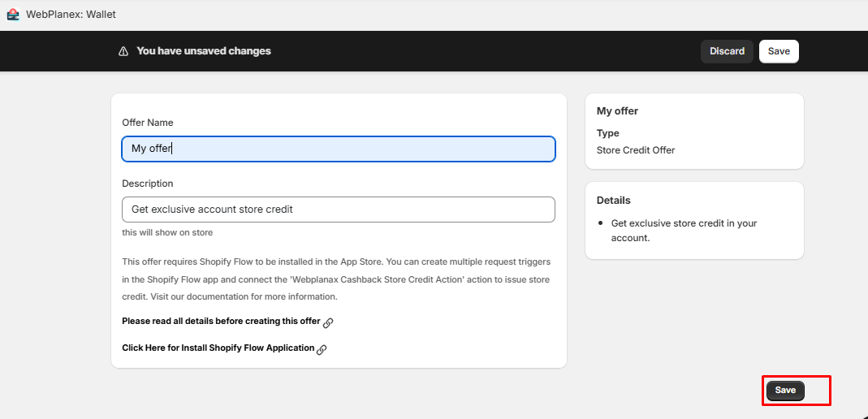Click the "My offer" summary card heading
Viewport: 868px width, 419px height.
tap(617, 110)
